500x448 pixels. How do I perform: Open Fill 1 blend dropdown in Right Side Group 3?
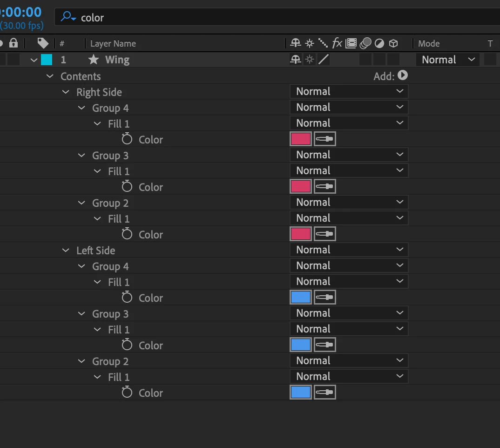(349, 170)
